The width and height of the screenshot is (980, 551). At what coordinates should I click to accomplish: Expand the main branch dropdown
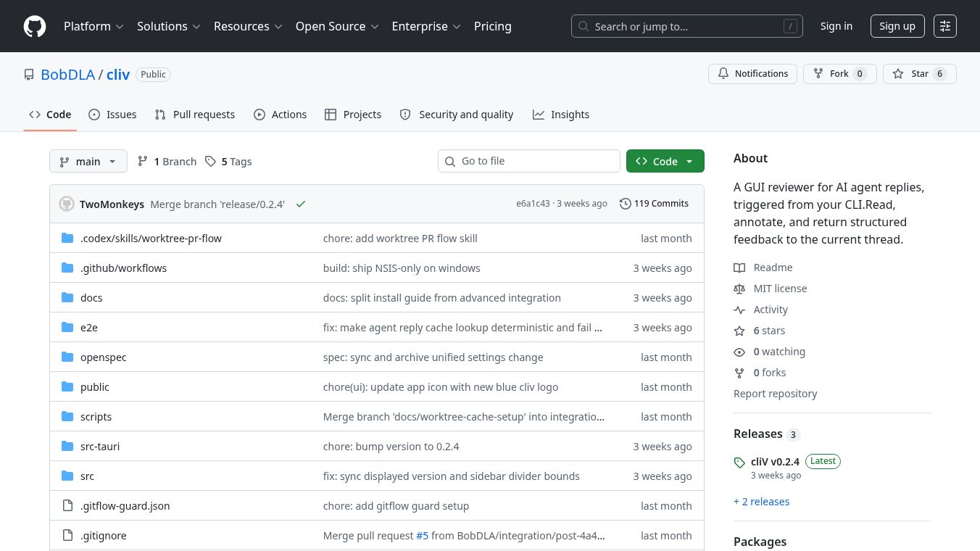(88, 162)
